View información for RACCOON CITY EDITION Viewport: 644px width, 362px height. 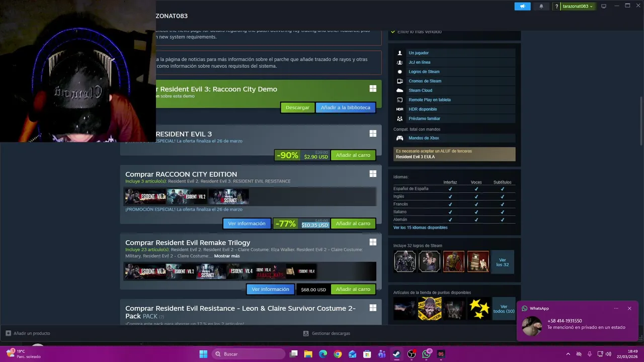point(247,224)
